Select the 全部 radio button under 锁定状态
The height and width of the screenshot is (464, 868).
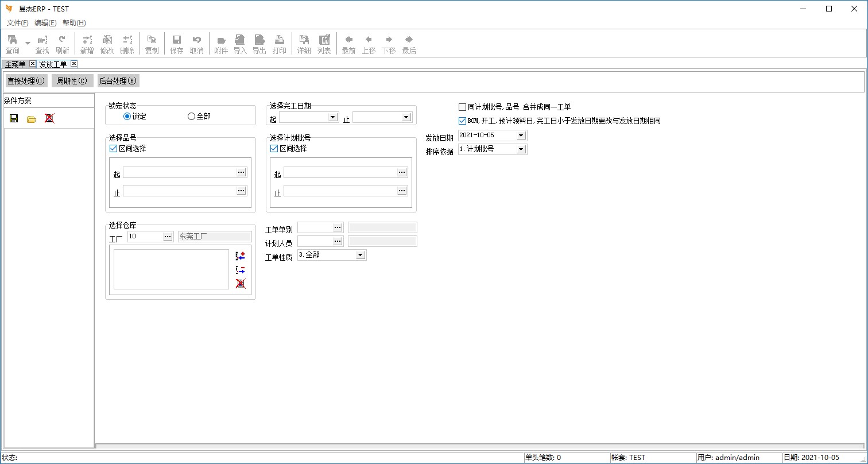[x=192, y=117]
